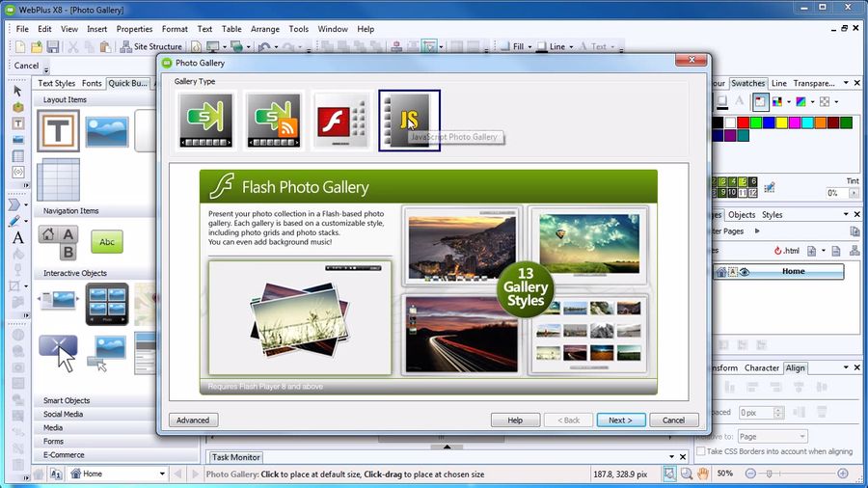Viewport: 868px width, 488px height.
Task: Open the Fill dropdown in toolbar
Action: [529, 47]
